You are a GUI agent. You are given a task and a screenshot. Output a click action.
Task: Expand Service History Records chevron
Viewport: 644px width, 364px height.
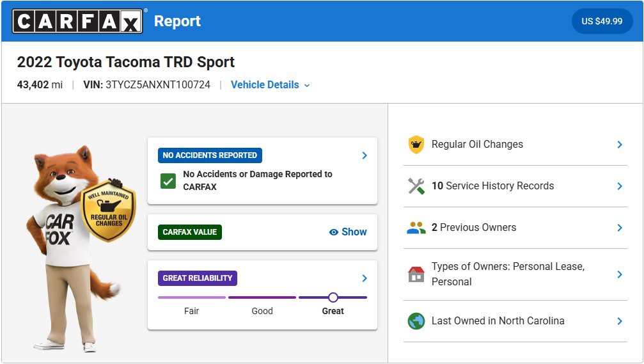[x=620, y=186]
